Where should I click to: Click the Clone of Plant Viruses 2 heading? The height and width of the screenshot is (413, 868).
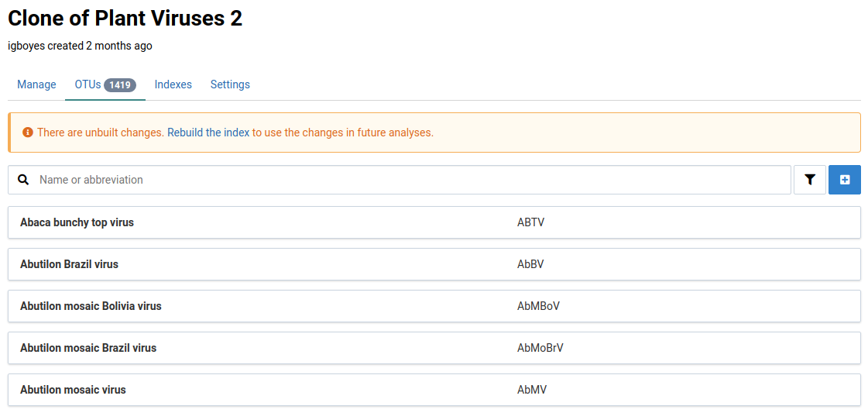click(x=125, y=19)
